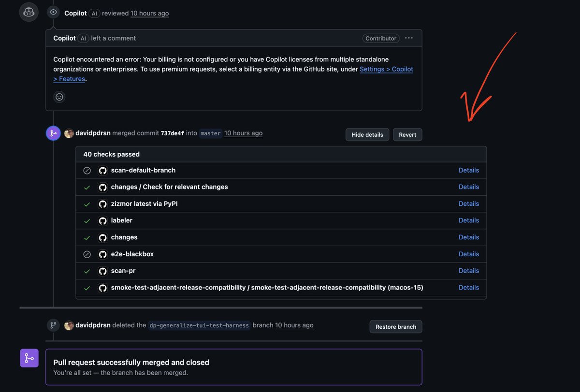Revert the merged pull request
This screenshot has width=580, height=392.
407,134
